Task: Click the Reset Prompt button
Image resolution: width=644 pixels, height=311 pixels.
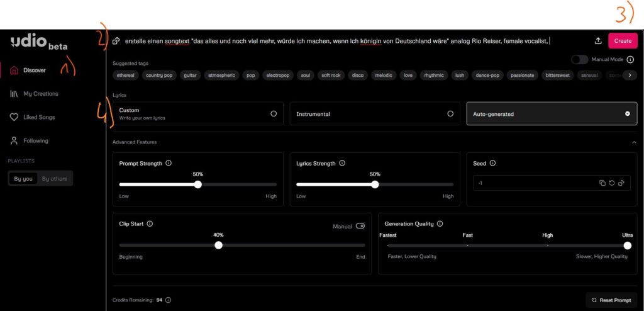Action: click(x=611, y=300)
